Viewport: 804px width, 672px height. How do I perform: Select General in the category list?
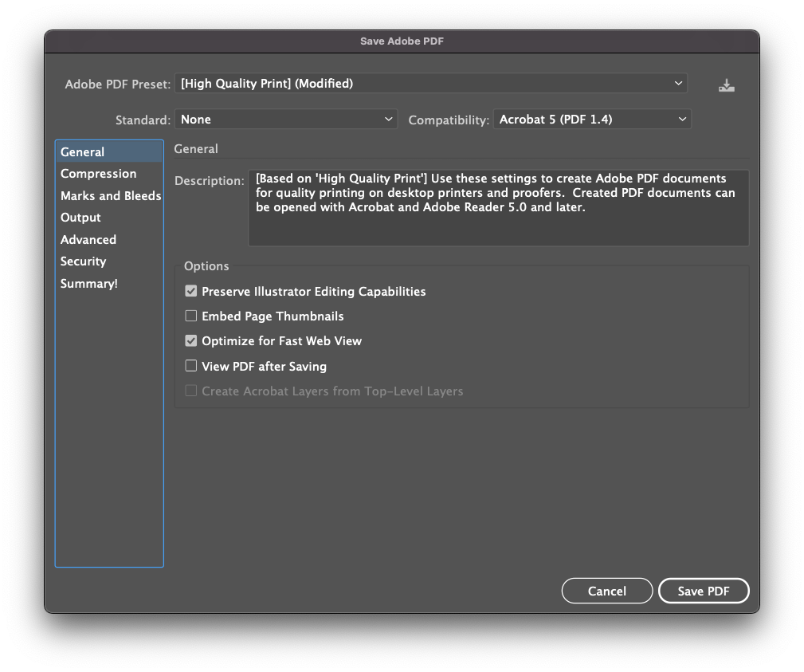109,151
